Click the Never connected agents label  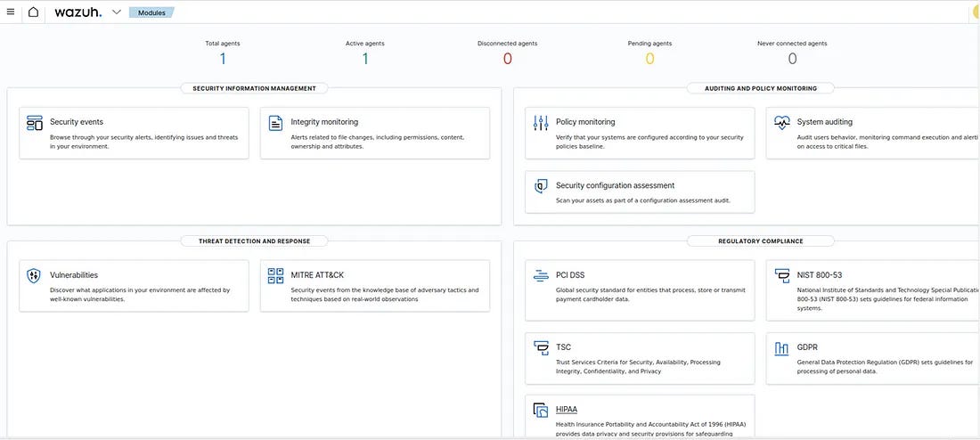pyautogui.click(x=792, y=44)
